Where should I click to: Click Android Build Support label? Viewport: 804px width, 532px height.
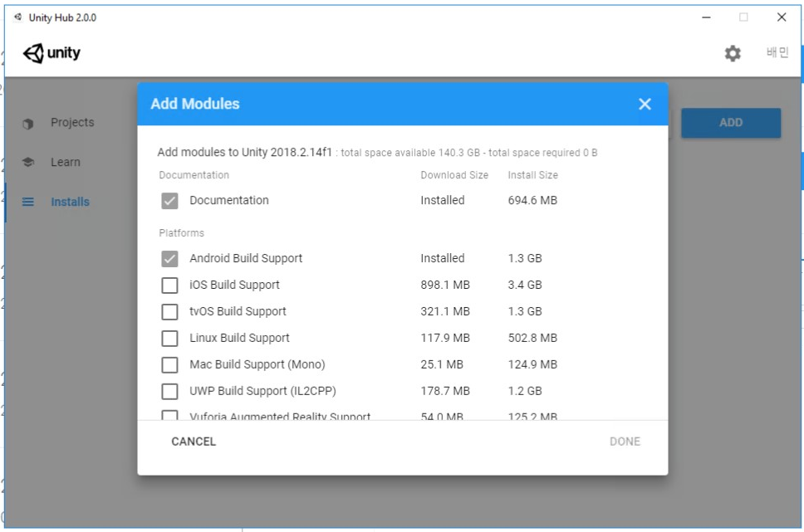coord(246,258)
